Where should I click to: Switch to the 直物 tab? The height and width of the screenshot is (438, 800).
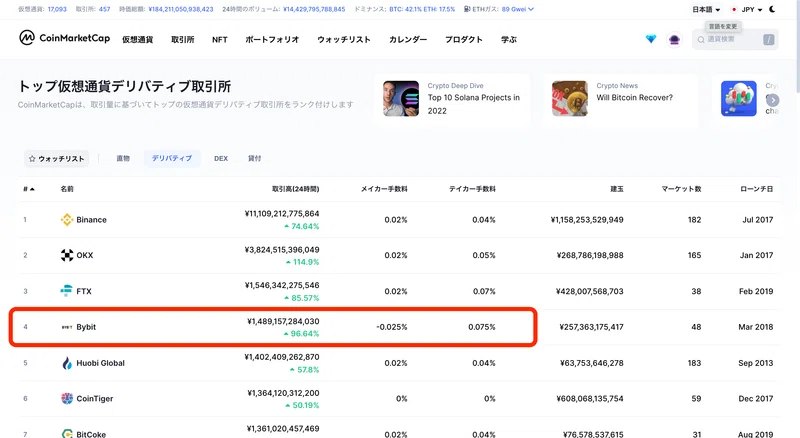tap(123, 159)
